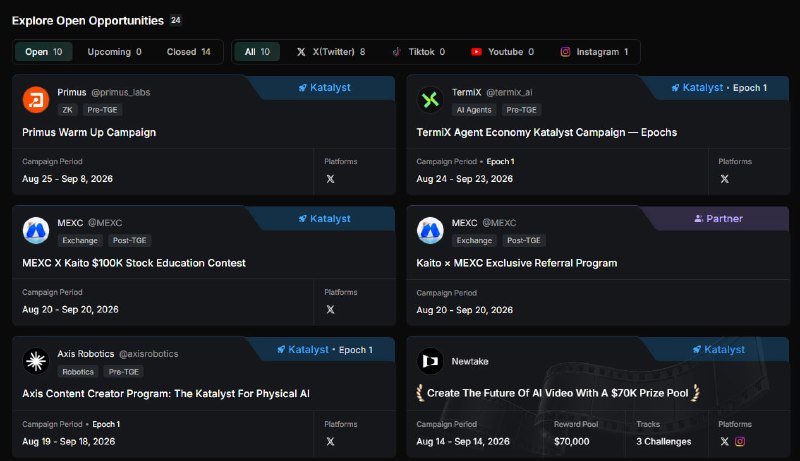This screenshot has width=800, height=461.
Task: Filter opportunities by Youtube
Action: point(503,52)
